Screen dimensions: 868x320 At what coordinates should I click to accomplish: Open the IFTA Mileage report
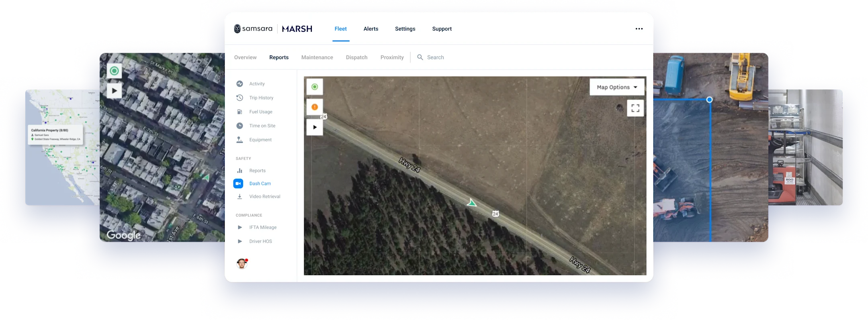263,228
